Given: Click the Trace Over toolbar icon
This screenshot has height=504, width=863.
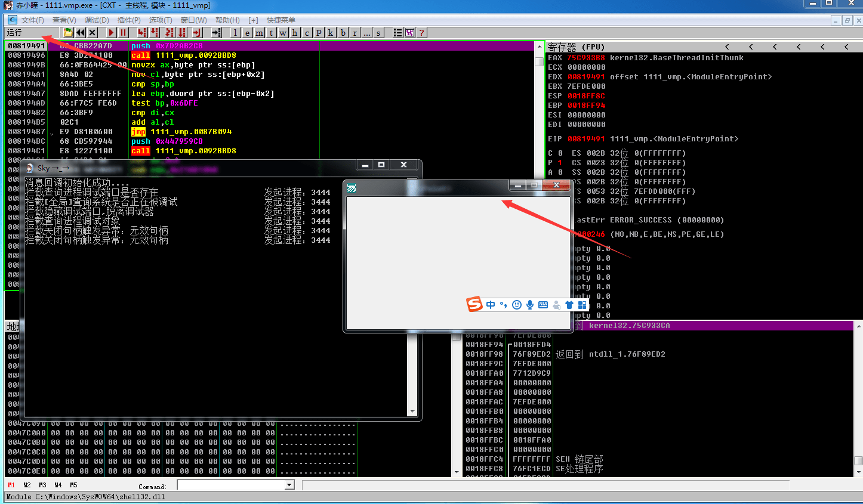Looking at the screenshot, I should coord(182,33).
